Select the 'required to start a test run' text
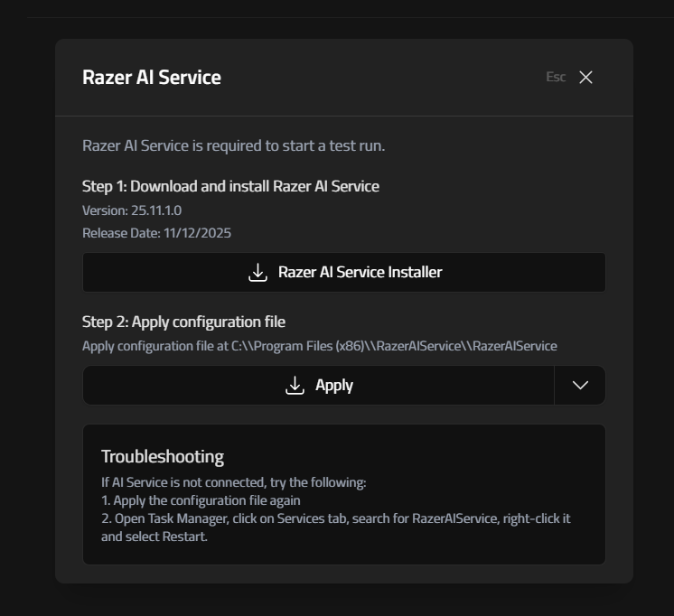 pos(233,145)
